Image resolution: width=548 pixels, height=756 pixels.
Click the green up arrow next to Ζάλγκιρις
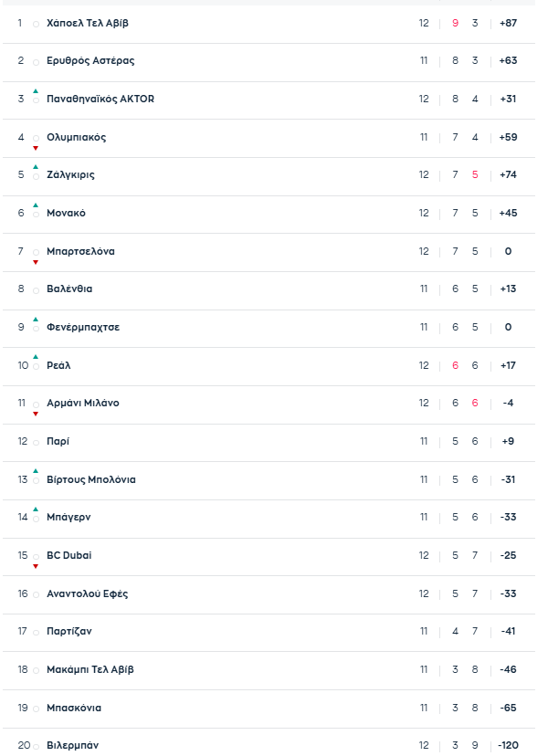[x=36, y=167]
